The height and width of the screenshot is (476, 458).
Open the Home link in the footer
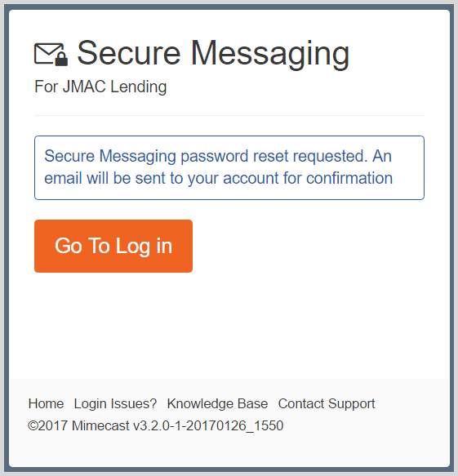coord(46,403)
